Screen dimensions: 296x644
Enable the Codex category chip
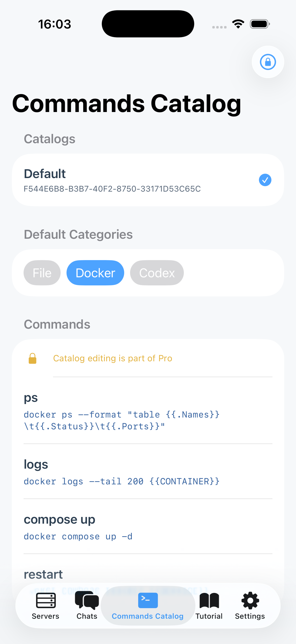[x=157, y=273]
